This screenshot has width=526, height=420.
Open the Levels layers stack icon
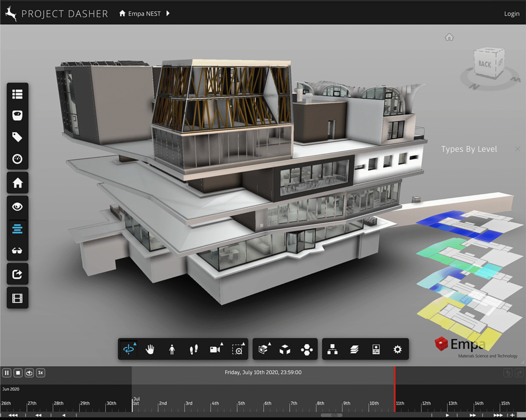354,349
